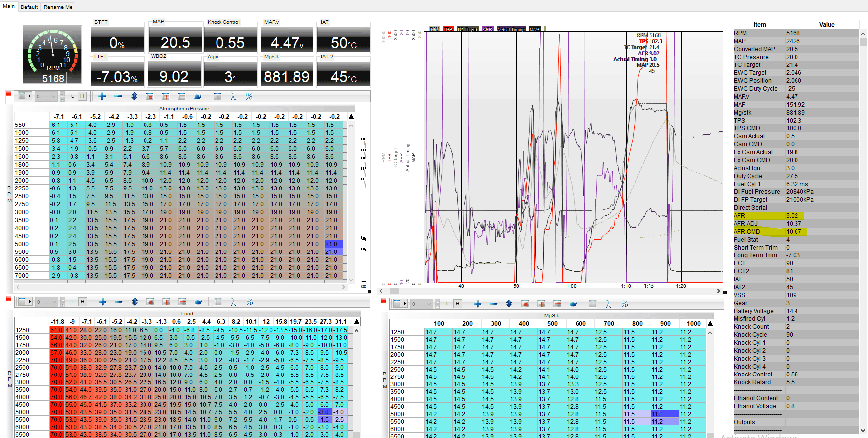Click the lambda icon above Atmospheric Pressure table
Image resolution: width=868 pixels, height=438 pixels.
(x=233, y=96)
